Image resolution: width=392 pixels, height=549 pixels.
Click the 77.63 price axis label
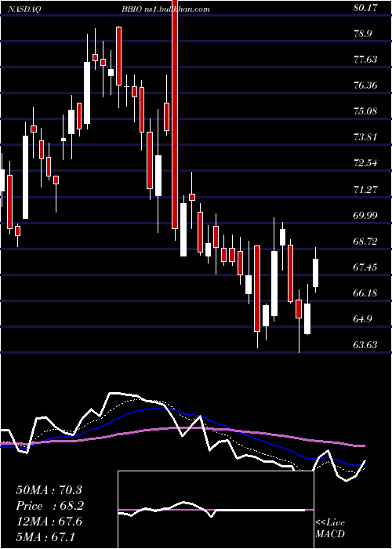point(365,60)
